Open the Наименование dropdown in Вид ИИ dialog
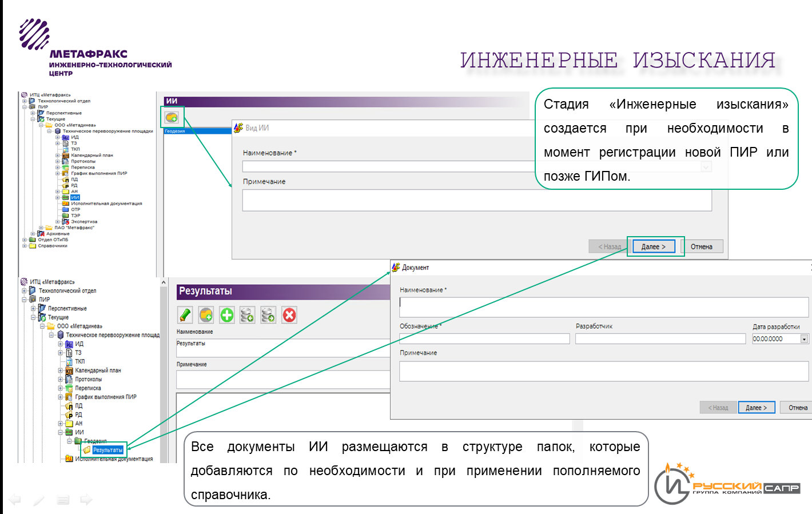This screenshot has width=812, height=514. 706,167
